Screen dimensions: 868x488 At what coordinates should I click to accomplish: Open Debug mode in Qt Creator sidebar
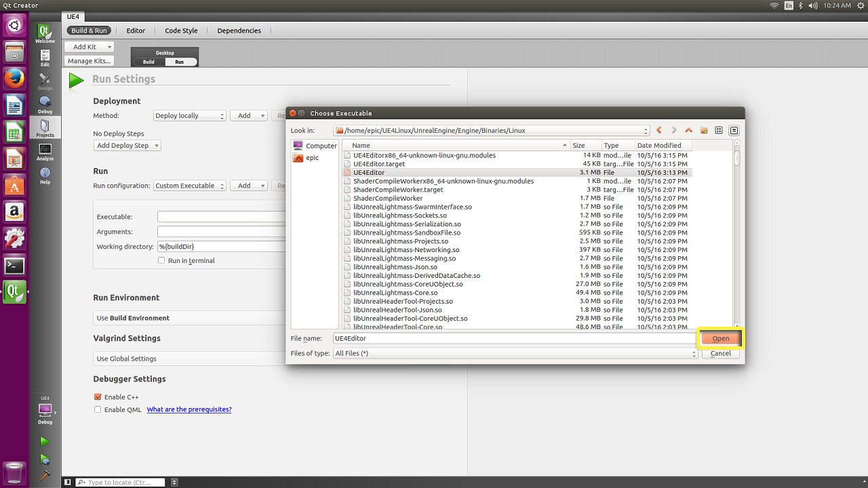[x=45, y=104]
